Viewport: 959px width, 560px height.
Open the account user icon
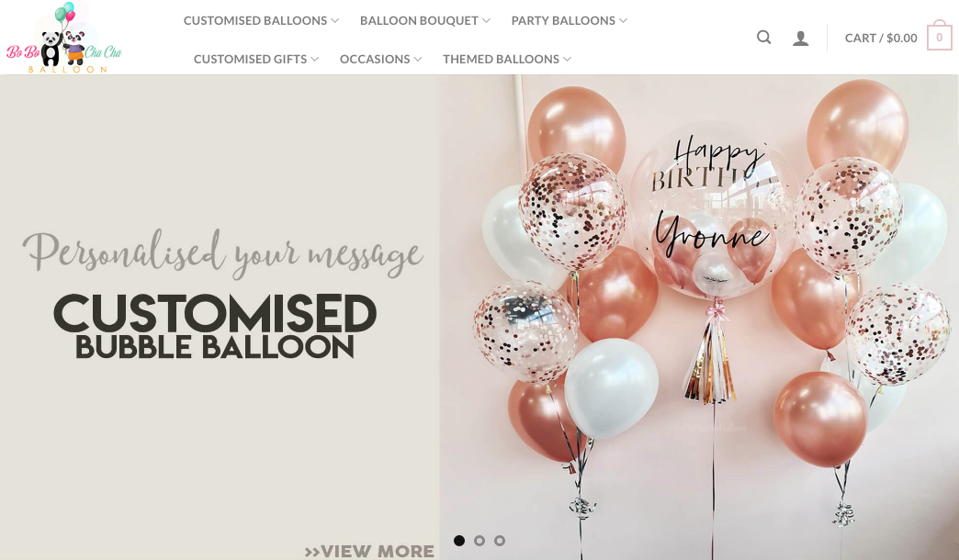coord(801,39)
